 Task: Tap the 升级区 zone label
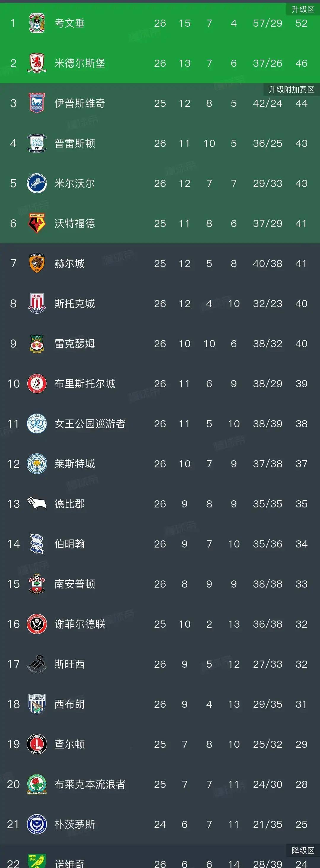[x=303, y=9]
